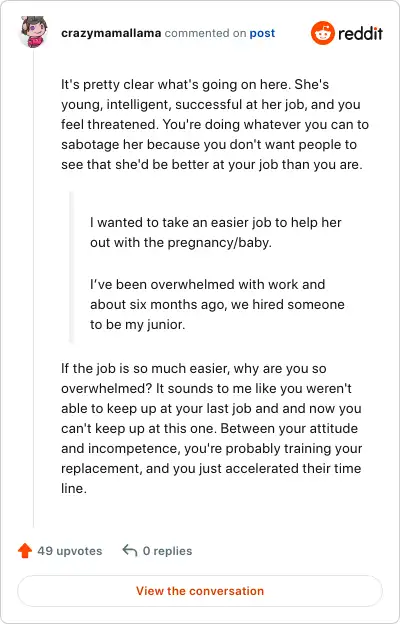
Task: Click the final word "line." in the comment
Action: click(74, 488)
